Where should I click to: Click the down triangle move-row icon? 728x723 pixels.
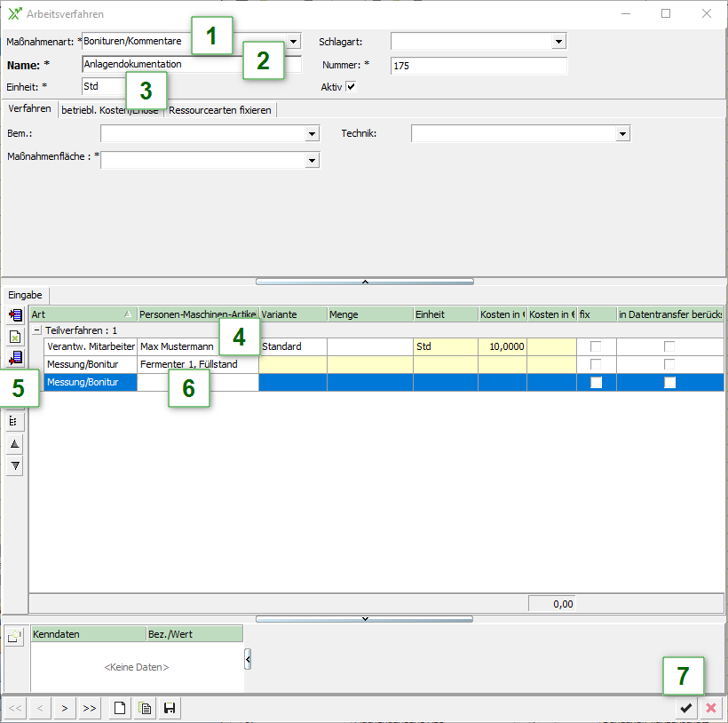pyautogui.click(x=15, y=466)
